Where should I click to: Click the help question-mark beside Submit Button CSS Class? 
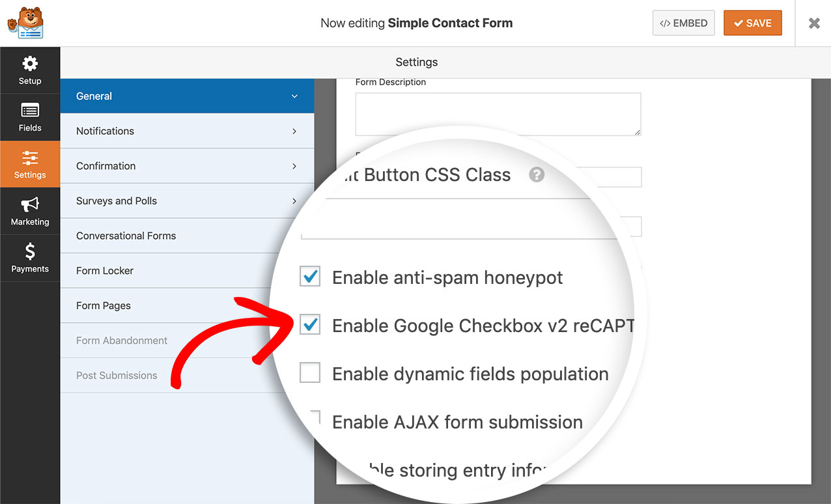[537, 175]
